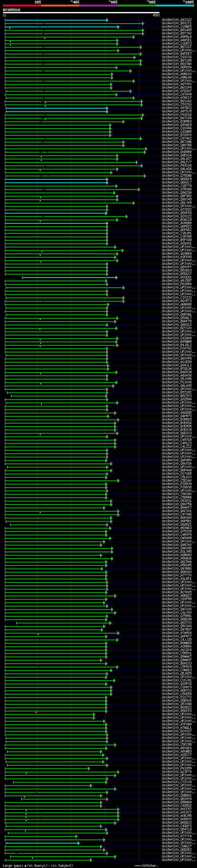Image resolution: width=197 pixels, height=868 pixels.
Task: Open hit UniRef100_Q5UAL7
Action: 177,318
